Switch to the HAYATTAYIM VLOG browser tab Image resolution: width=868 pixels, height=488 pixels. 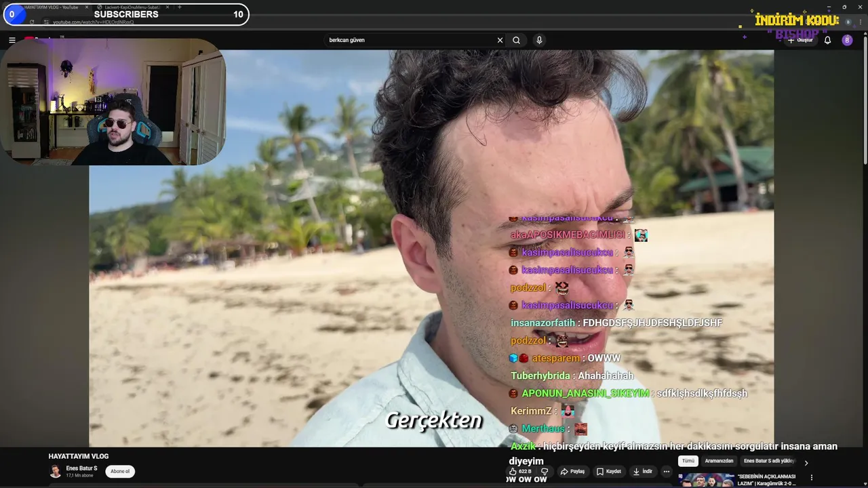53,7
